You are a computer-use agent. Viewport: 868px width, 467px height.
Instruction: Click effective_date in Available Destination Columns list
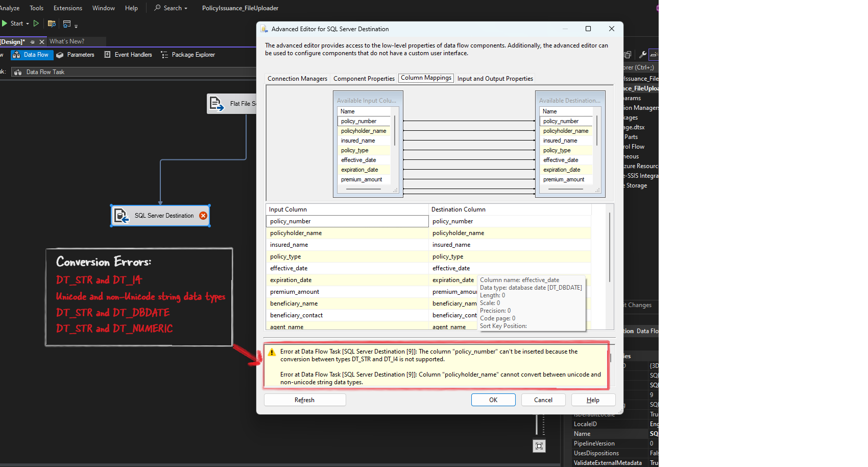point(566,160)
